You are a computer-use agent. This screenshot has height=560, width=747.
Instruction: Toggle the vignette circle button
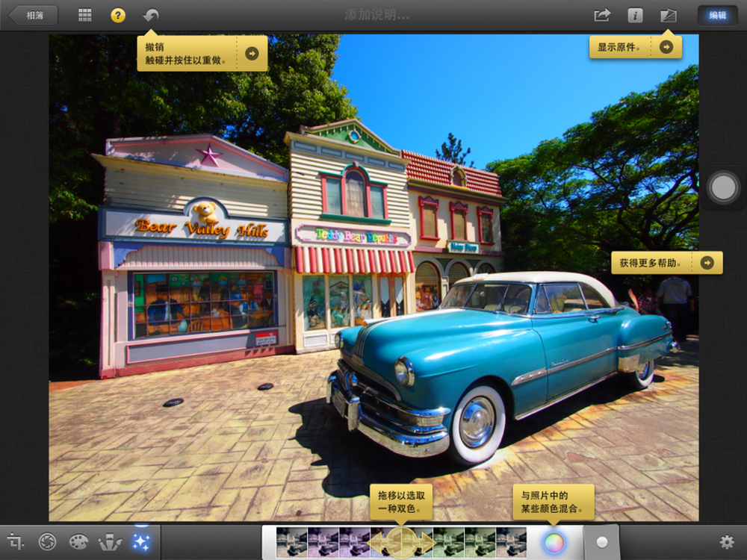601,542
